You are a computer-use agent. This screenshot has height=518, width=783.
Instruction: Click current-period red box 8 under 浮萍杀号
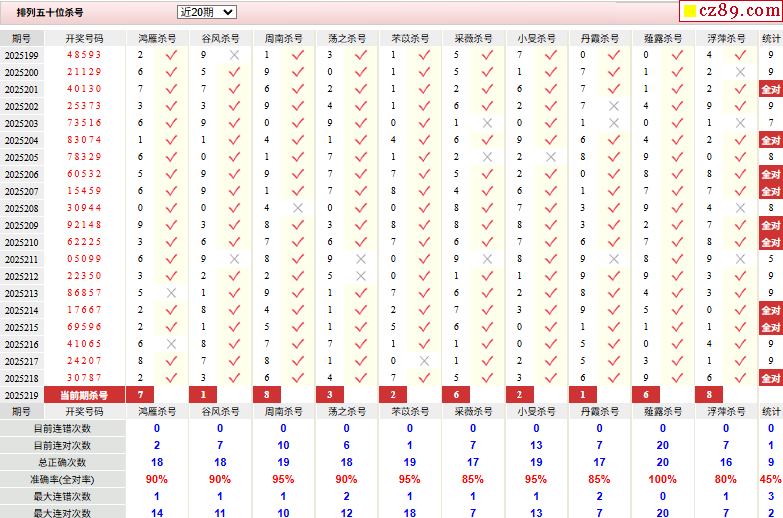click(x=709, y=395)
